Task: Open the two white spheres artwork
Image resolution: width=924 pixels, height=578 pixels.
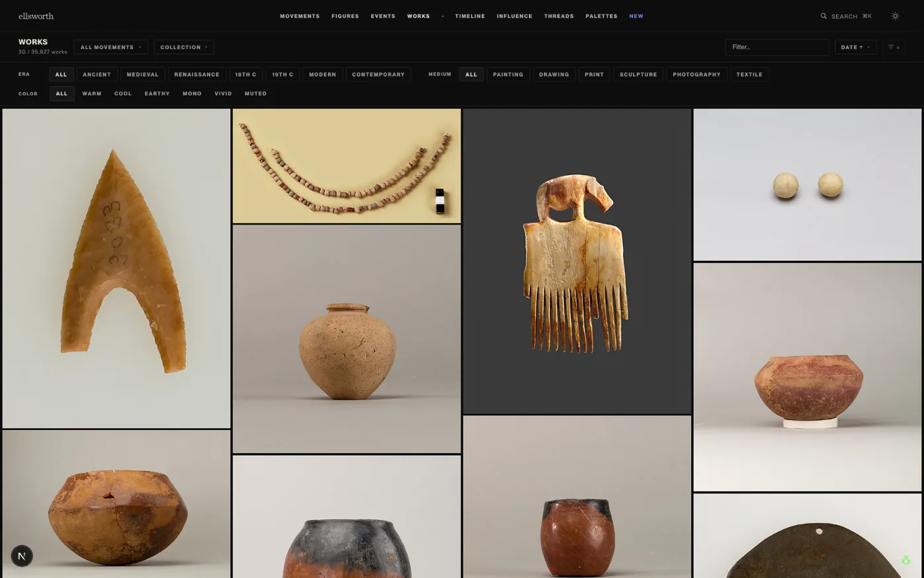Action: 807,185
